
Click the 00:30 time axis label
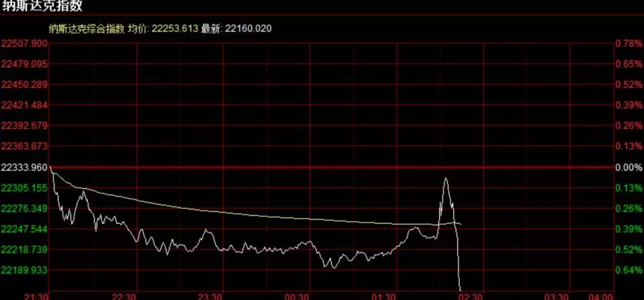(x=298, y=296)
